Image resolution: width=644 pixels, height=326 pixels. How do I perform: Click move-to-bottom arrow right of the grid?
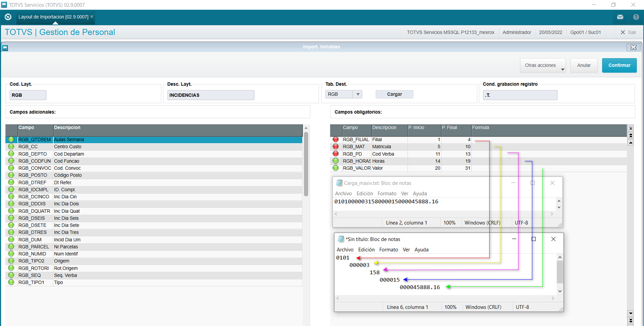coord(631,320)
